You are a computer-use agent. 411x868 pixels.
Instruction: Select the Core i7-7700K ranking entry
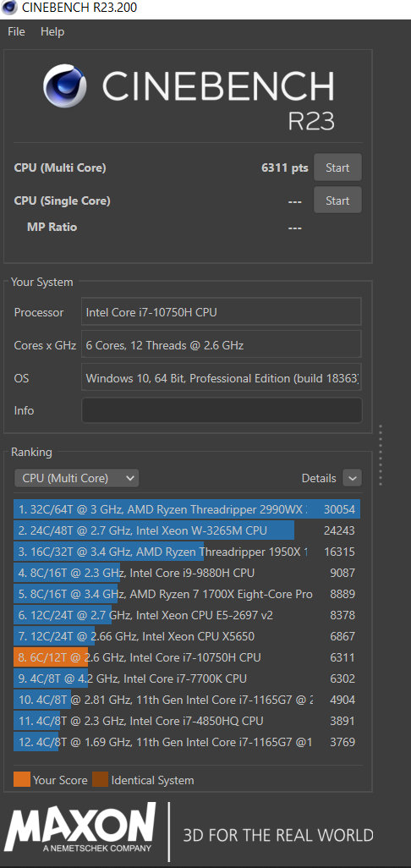click(x=187, y=678)
